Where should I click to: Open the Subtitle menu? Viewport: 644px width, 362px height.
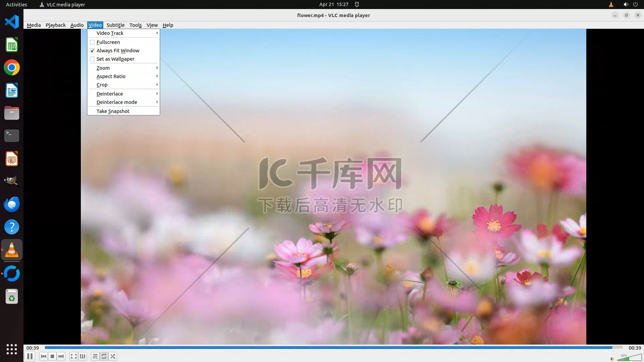tap(115, 25)
